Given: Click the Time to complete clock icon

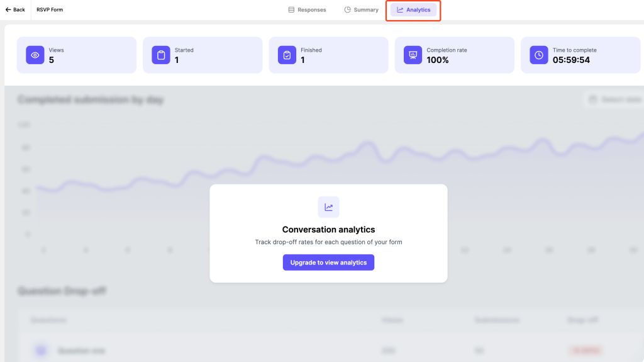Looking at the screenshot, I should [x=539, y=55].
